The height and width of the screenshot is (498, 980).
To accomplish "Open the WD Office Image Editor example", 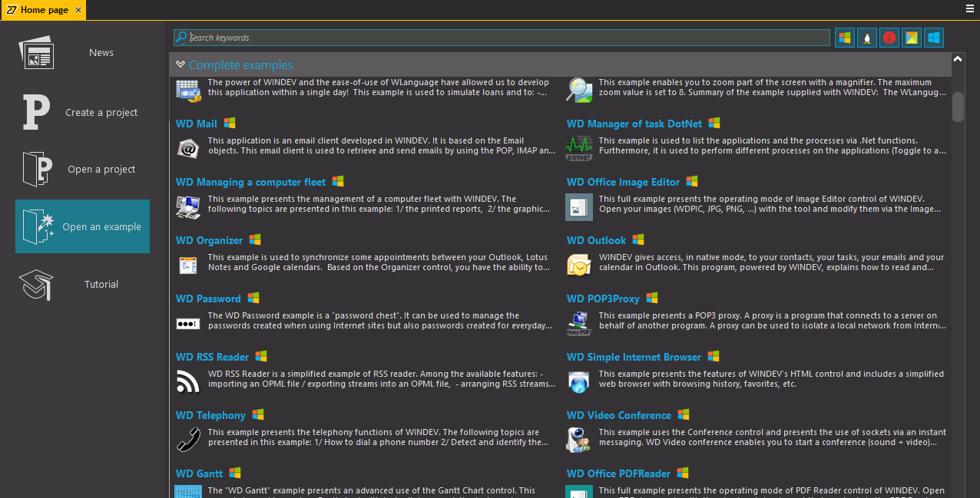I will click(x=624, y=182).
